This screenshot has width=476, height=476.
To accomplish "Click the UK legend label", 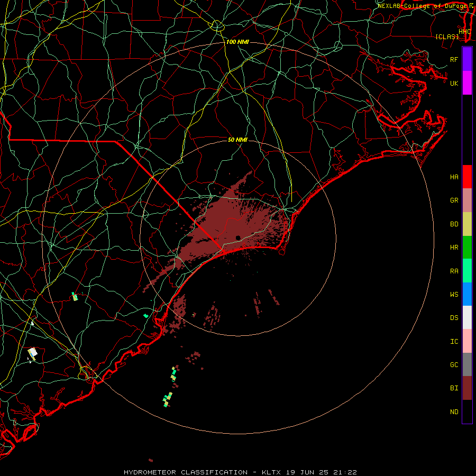I will pyautogui.click(x=454, y=84).
